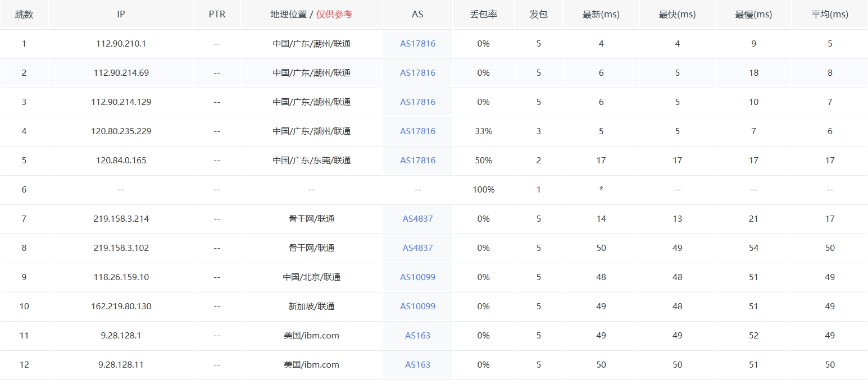Click the asterisk in hop 6 latest column
868x380 pixels.
601,189
